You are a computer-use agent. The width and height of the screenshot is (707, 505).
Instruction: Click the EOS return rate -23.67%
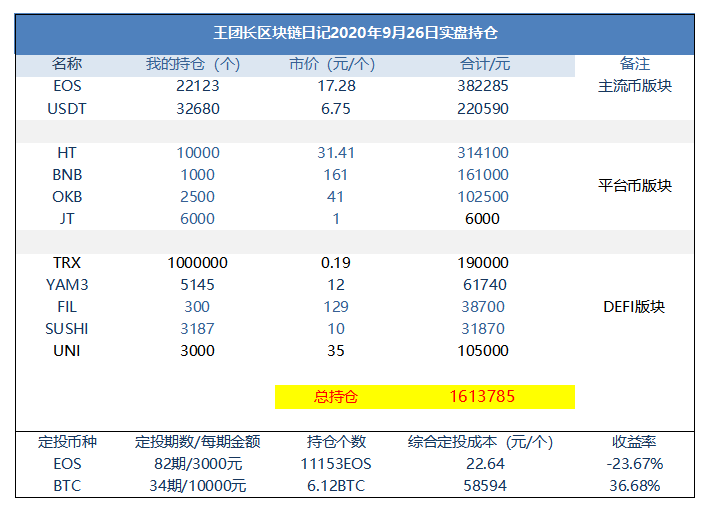point(634,464)
